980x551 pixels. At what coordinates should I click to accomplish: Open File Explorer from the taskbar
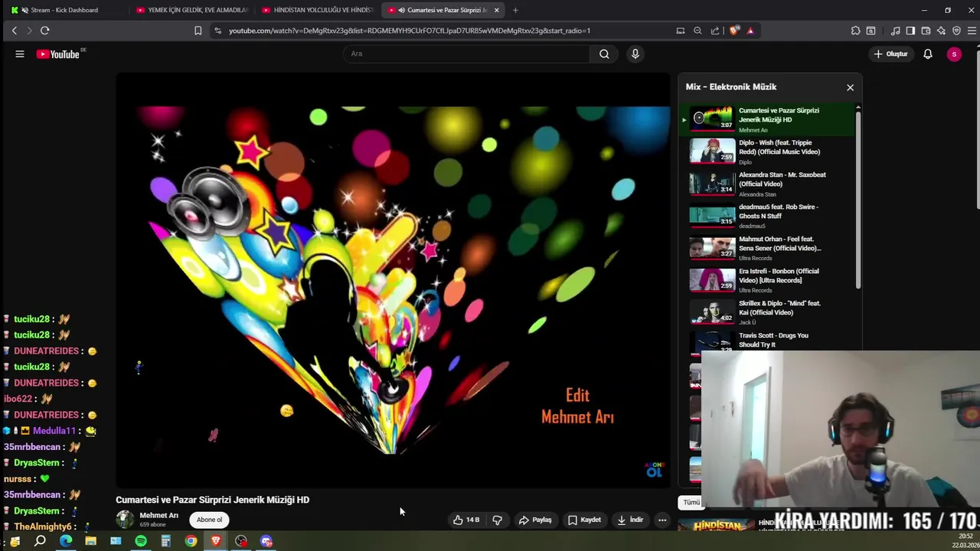pyautogui.click(x=90, y=541)
